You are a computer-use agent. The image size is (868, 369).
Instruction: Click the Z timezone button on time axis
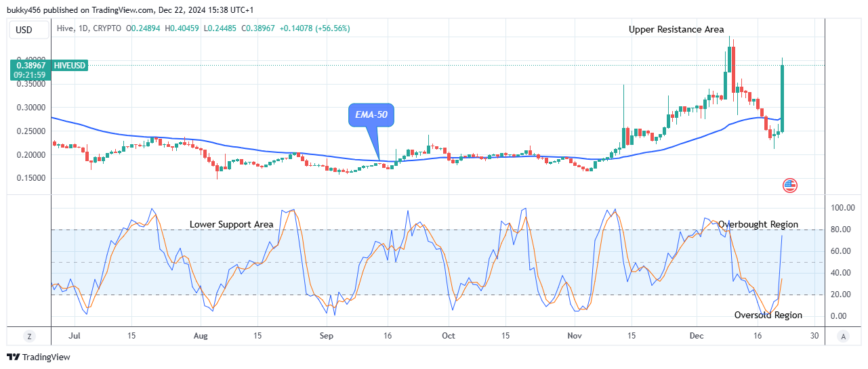coord(30,336)
